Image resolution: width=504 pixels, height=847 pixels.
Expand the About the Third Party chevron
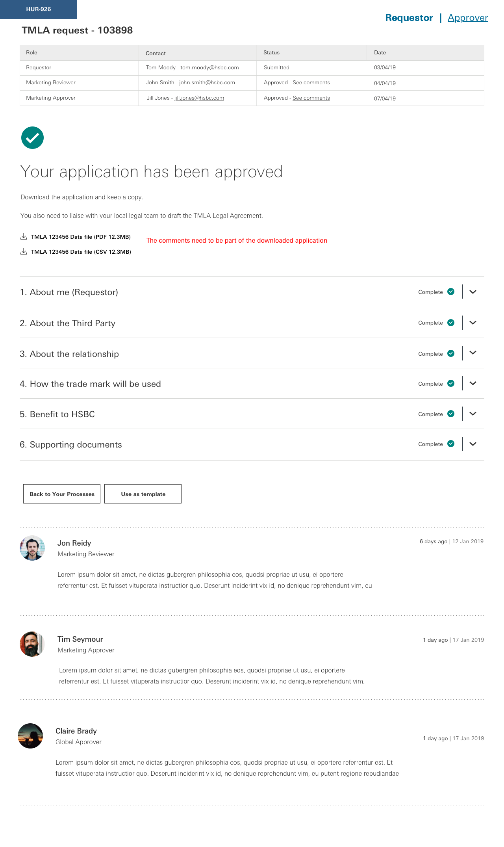tap(473, 323)
